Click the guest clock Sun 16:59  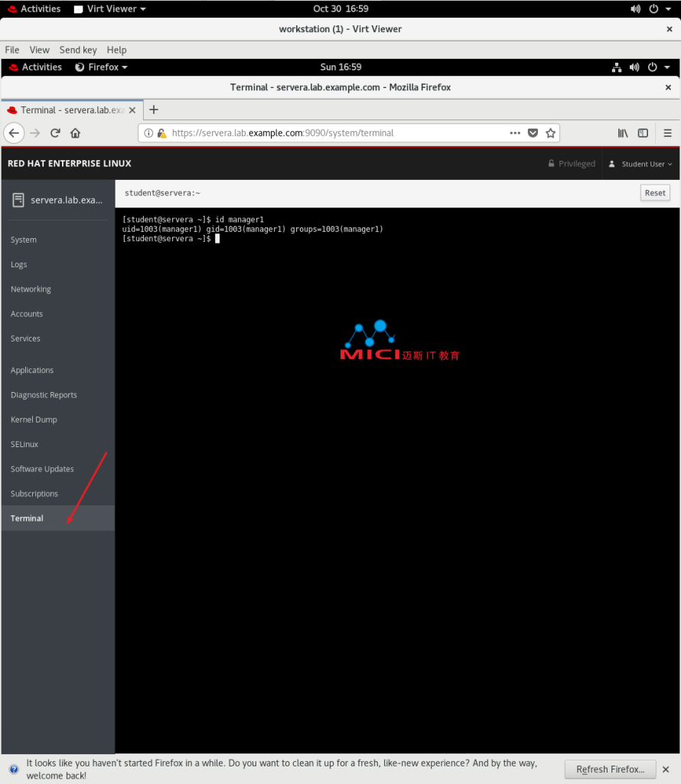[340, 67]
